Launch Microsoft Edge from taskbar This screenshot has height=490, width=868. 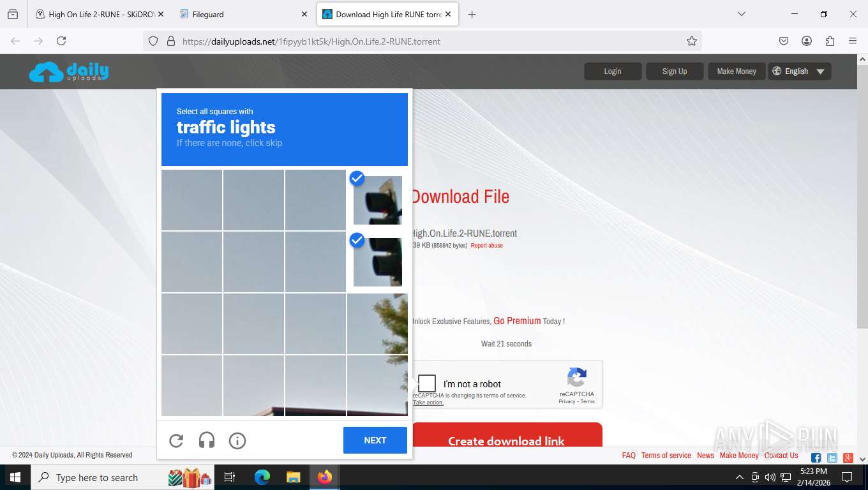(x=262, y=477)
